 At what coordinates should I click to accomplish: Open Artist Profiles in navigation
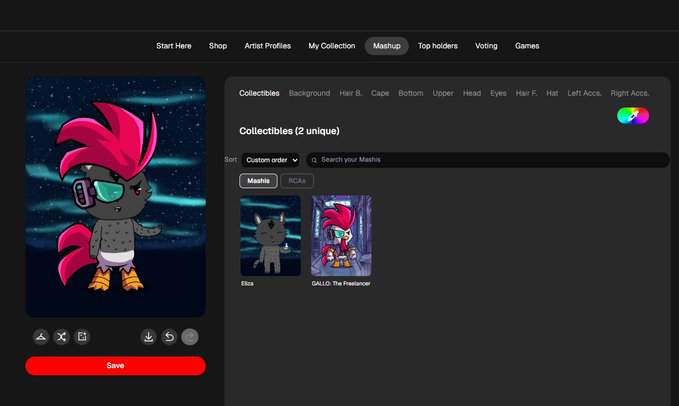pyautogui.click(x=268, y=46)
